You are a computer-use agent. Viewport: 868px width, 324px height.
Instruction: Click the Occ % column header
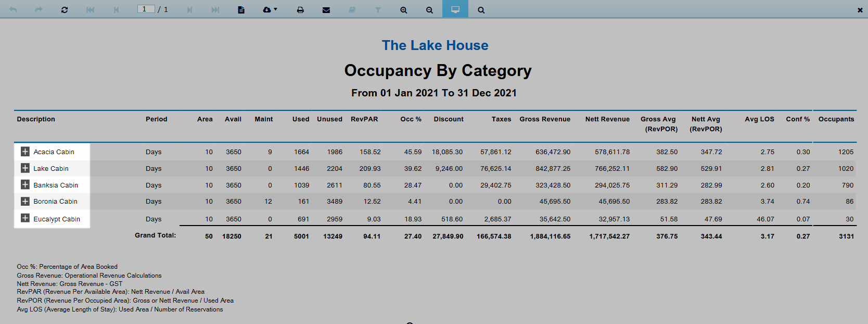[x=411, y=119]
